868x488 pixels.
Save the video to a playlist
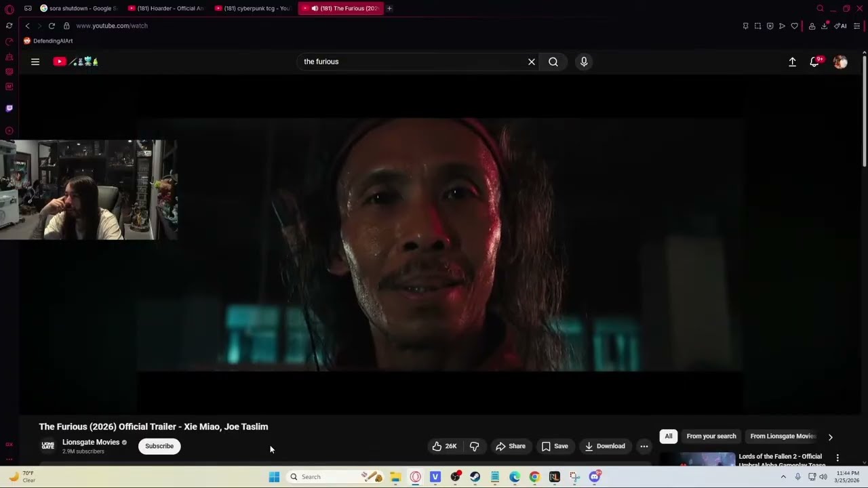tap(555, 446)
